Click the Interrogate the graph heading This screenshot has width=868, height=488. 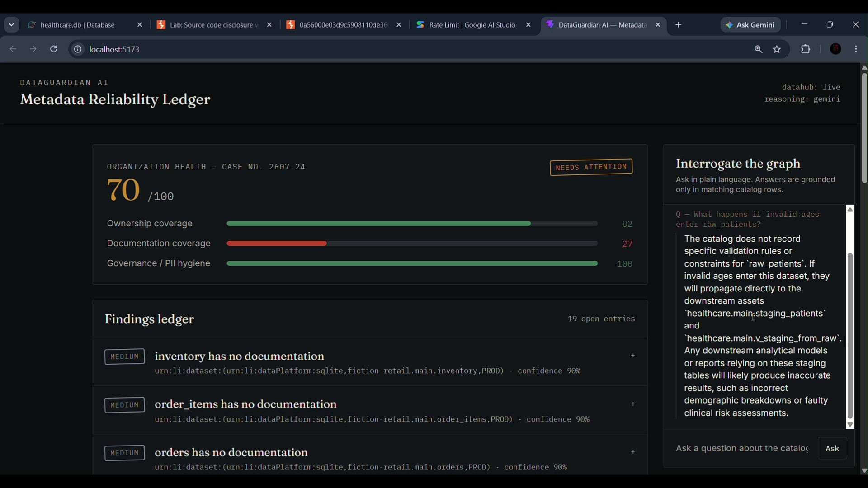point(738,164)
